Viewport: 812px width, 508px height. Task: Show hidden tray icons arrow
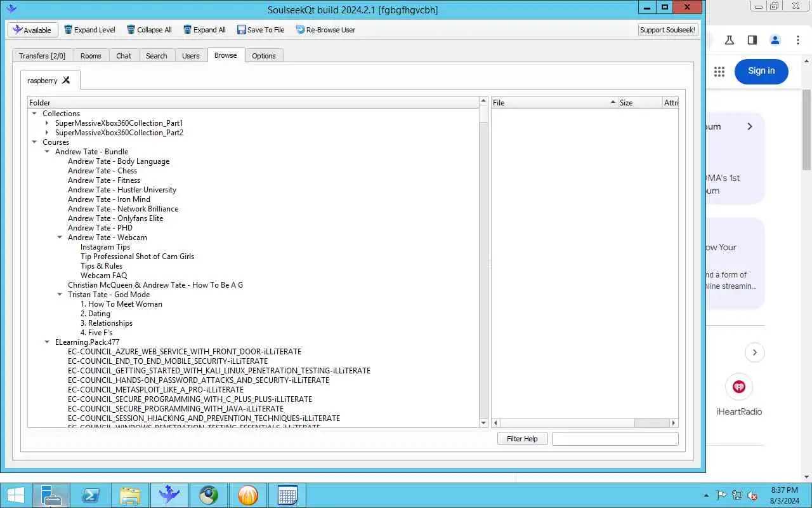tap(707, 495)
